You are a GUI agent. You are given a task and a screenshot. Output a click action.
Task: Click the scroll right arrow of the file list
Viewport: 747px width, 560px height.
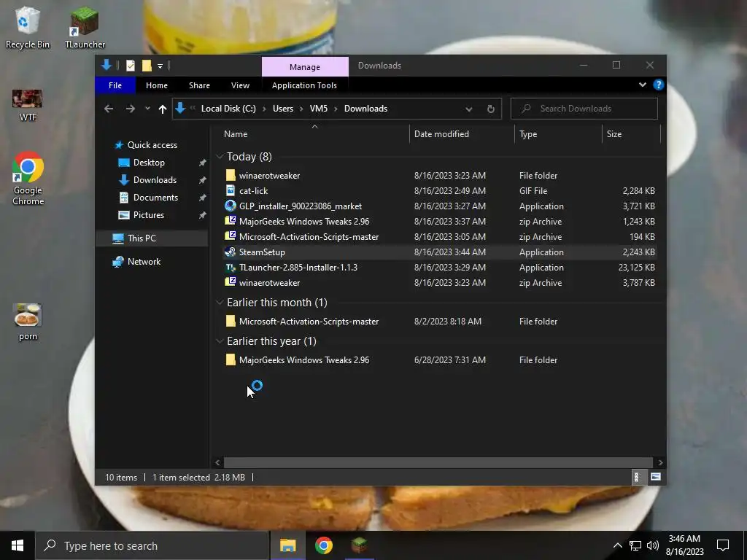660,462
